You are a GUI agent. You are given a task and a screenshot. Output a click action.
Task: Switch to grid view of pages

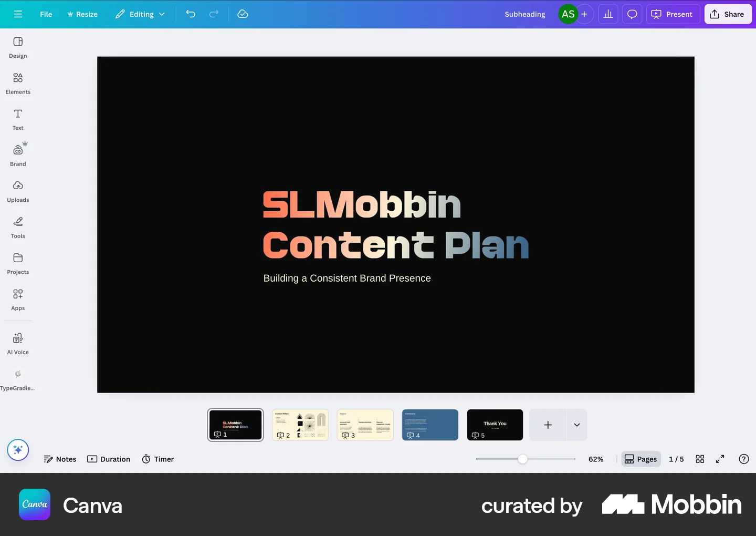700,459
